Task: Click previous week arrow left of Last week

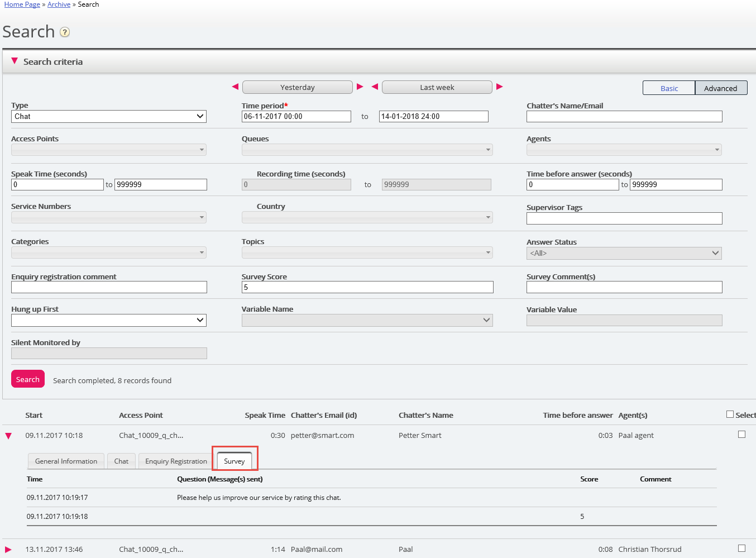Action: (375, 87)
